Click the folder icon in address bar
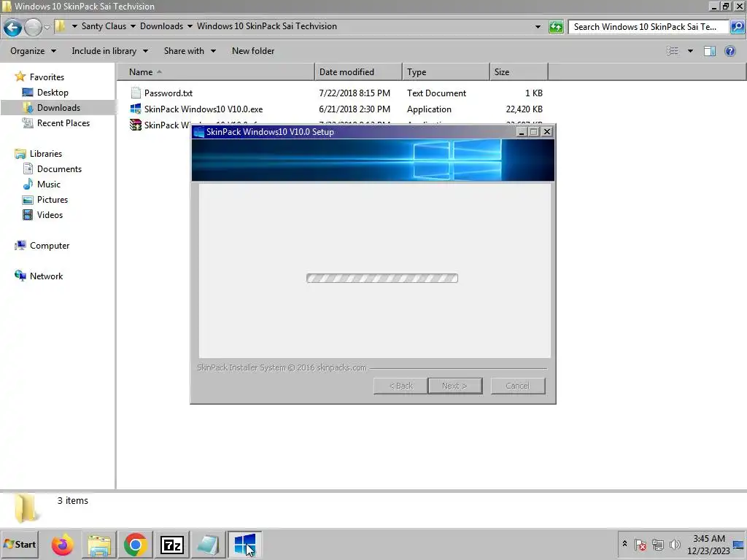 click(60, 26)
